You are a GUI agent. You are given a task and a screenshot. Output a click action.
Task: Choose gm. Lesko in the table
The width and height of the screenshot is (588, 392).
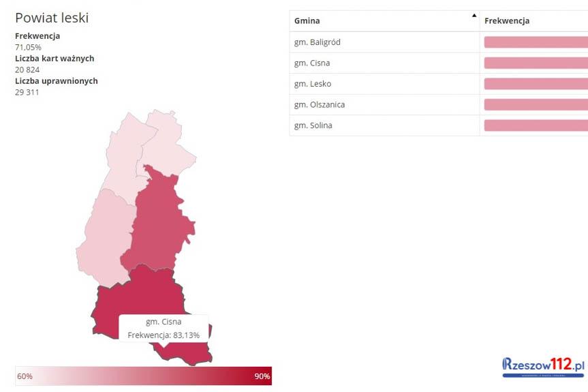[x=313, y=84]
